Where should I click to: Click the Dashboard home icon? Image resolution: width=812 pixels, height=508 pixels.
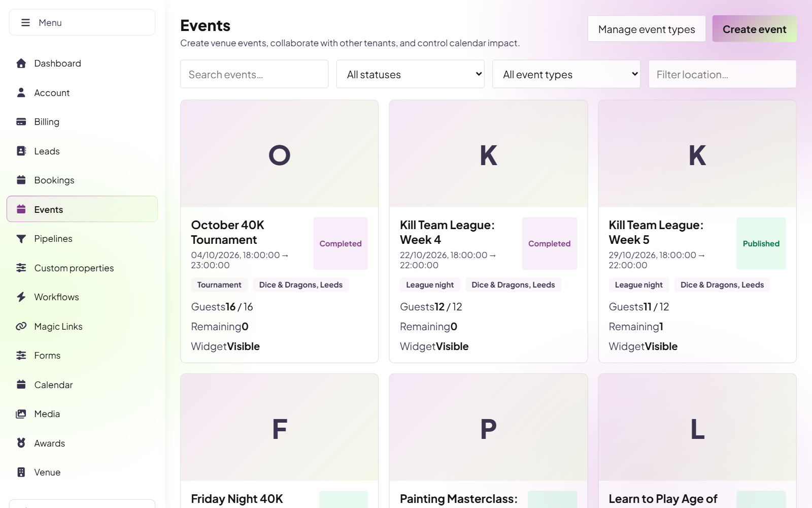(x=21, y=63)
